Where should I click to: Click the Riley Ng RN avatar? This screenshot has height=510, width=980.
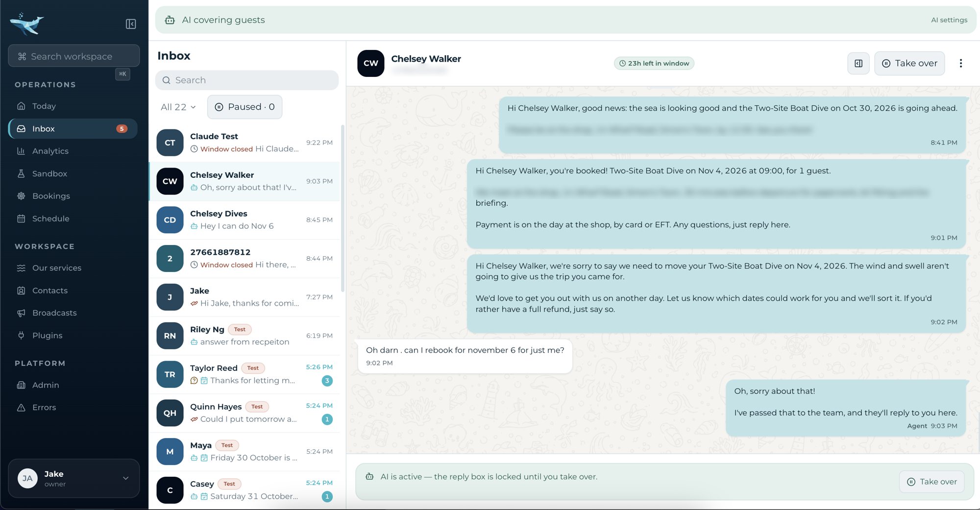pyautogui.click(x=170, y=336)
